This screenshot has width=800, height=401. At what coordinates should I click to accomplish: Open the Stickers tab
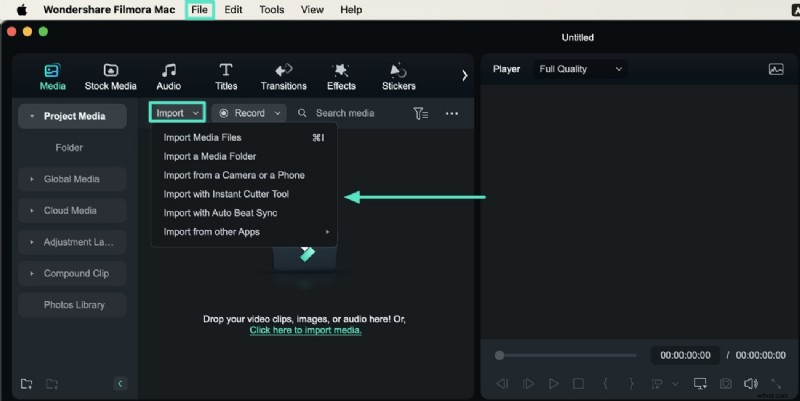(398, 76)
